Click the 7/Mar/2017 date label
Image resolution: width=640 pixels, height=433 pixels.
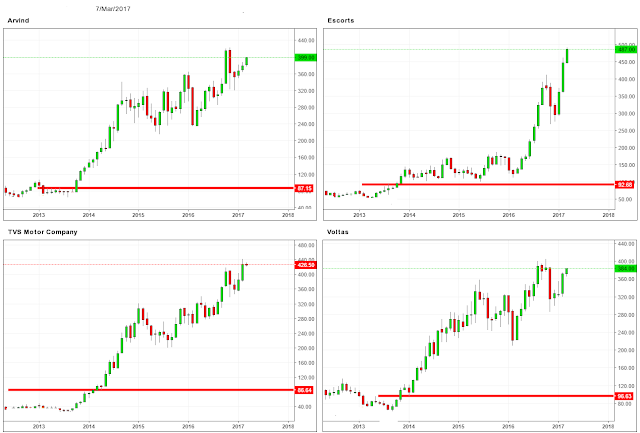click(113, 9)
